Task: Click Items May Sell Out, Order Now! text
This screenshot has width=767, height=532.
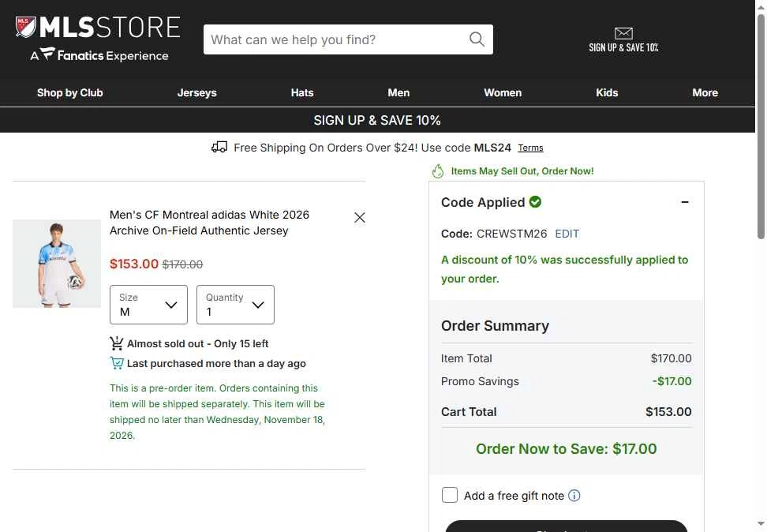Action: coord(522,170)
